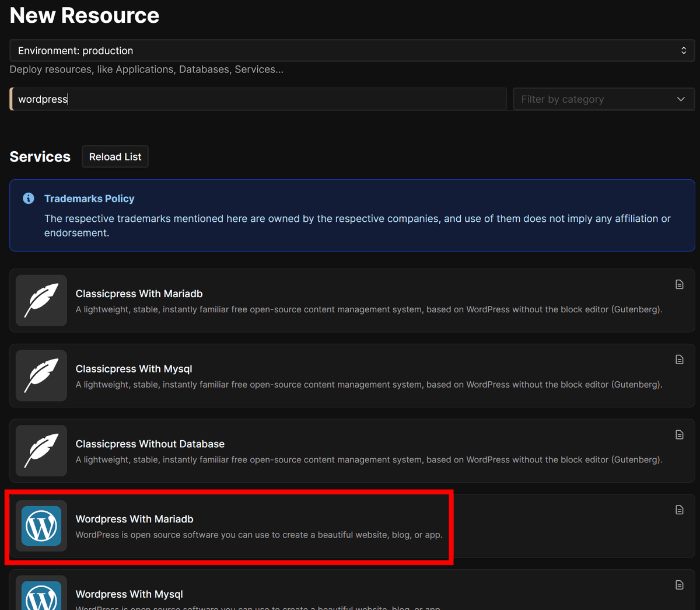This screenshot has height=610, width=700.
Task: Click the Classicpress With Mysql feather icon
Action: [x=41, y=375]
